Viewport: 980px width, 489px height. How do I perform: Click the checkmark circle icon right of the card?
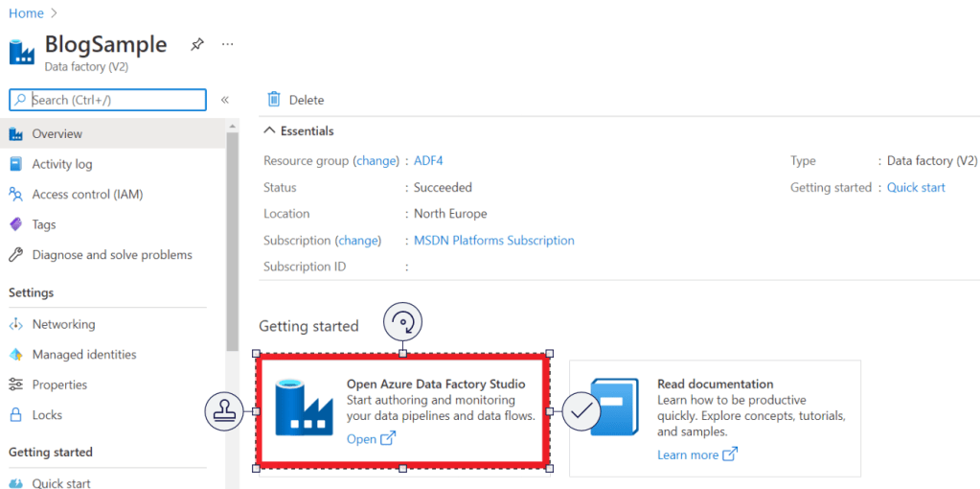[x=581, y=411]
